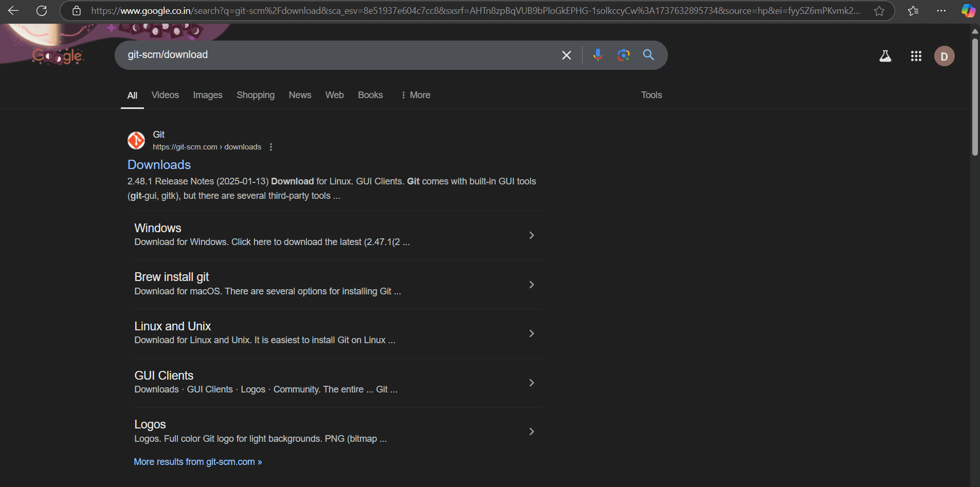Submit search with magnifier icon

[649, 55]
